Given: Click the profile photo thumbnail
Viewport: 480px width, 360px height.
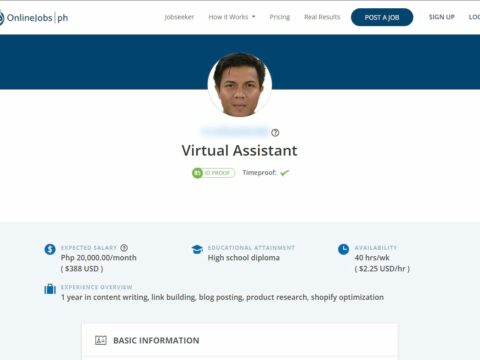Looking at the screenshot, I should point(240,85).
